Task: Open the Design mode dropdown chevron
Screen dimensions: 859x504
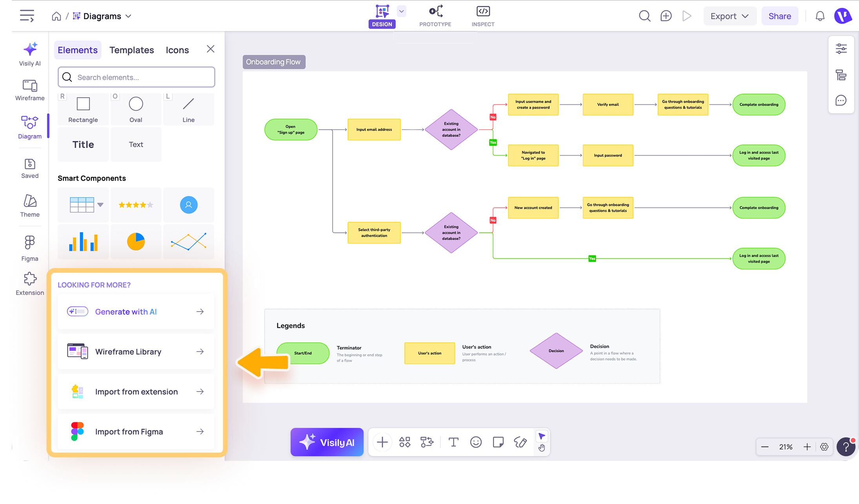Action: (401, 11)
